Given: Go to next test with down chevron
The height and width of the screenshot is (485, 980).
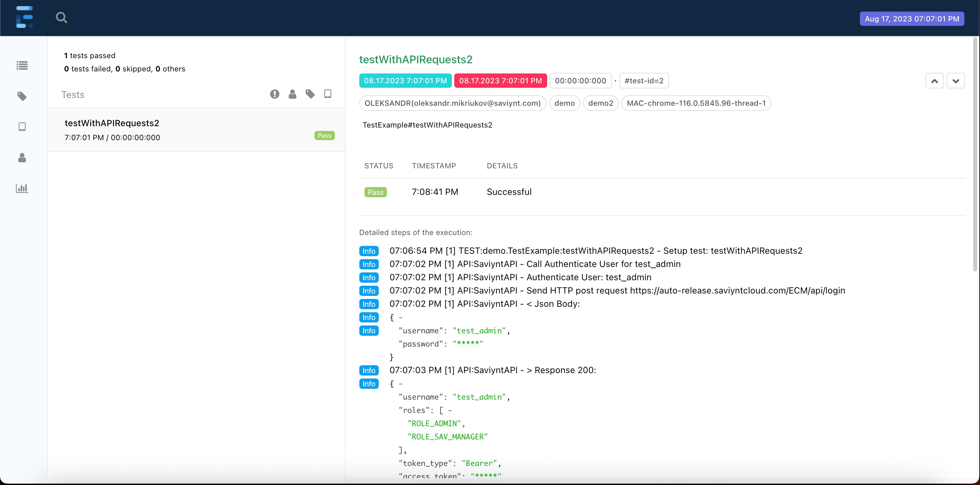Looking at the screenshot, I should (x=955, y=81).
